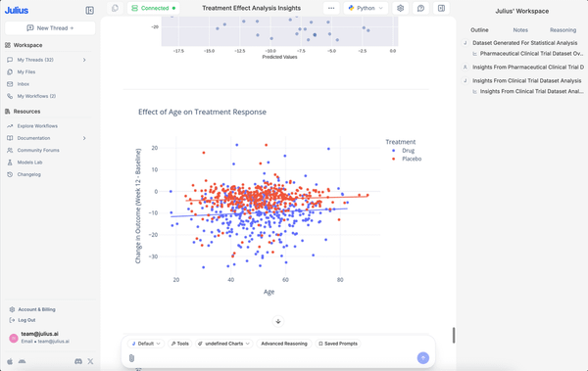The height and width of the screenshot is (371, 588).
Task: Open the Discord icon link
Action: tap(78, 361)
